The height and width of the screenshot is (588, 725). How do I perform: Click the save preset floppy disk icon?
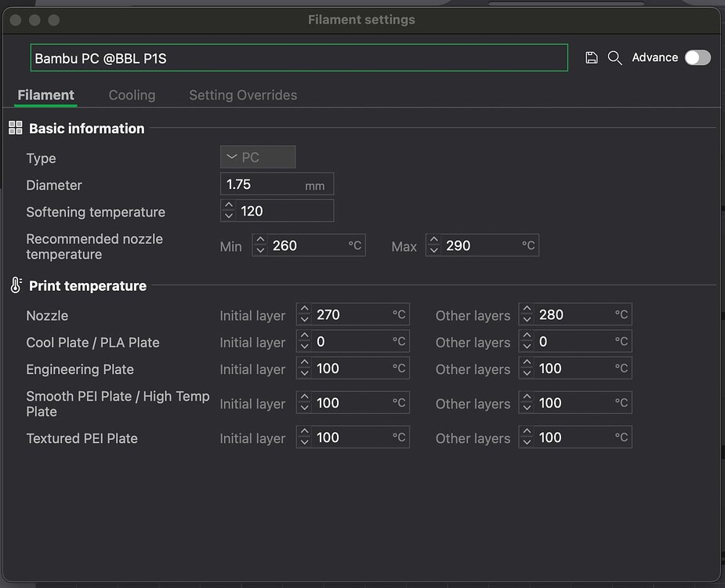(592, 57)
